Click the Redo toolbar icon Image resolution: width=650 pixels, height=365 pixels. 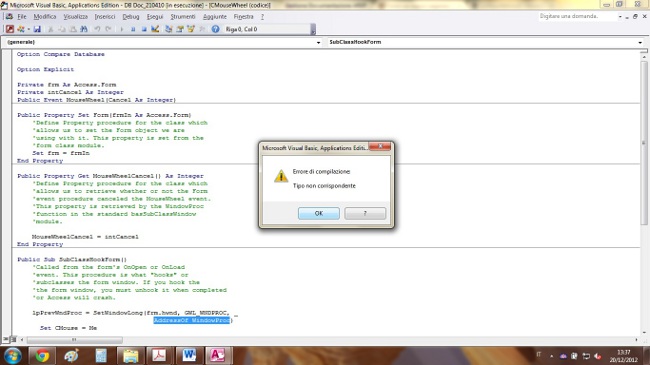click(108, 29)
